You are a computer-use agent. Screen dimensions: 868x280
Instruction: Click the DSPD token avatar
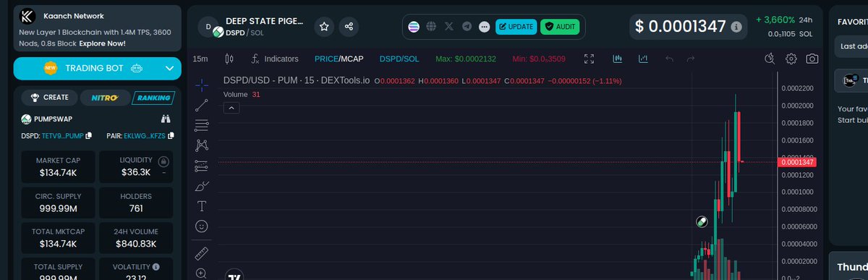pyautogui.click(x=209, y=27)
